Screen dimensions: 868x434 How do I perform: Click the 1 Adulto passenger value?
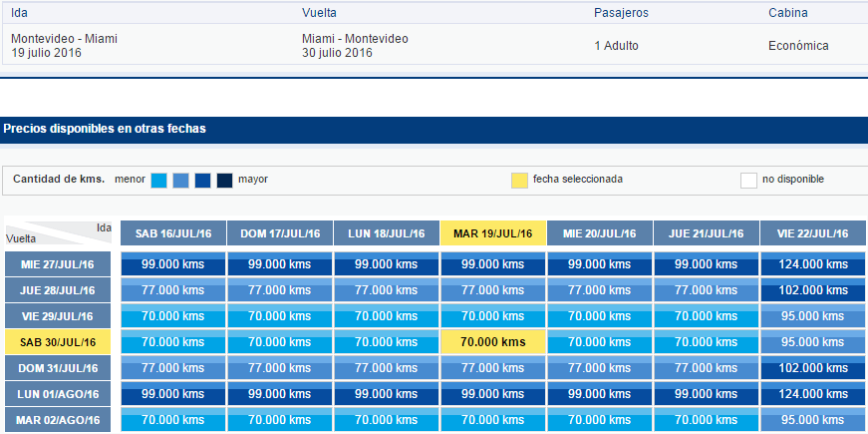point(616,46)
